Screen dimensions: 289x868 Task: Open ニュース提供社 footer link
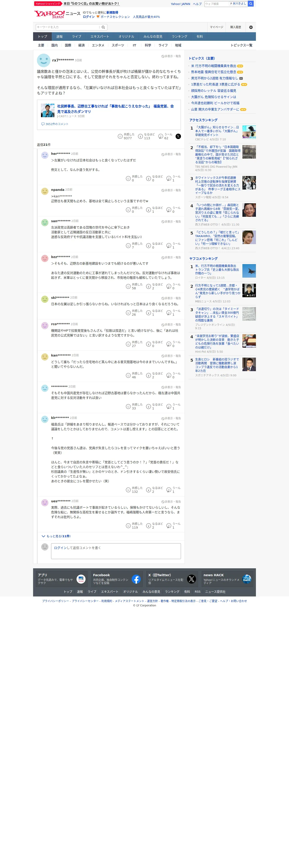tap(215, 592)
